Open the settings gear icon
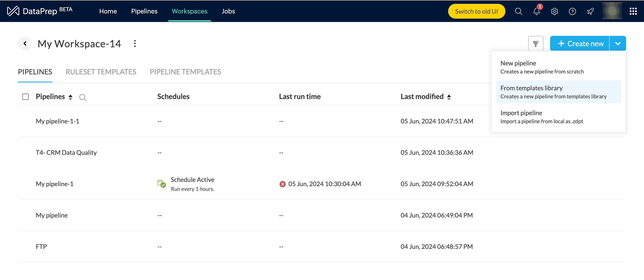Screen dimensions: 644x280 [554, 11]
